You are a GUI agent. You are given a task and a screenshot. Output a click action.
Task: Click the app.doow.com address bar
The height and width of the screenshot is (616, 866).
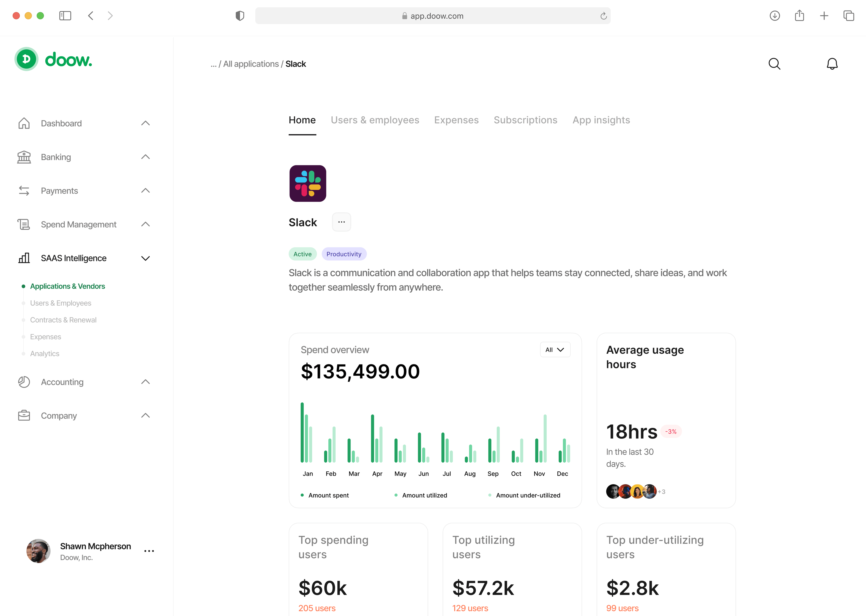coord(433,16)
